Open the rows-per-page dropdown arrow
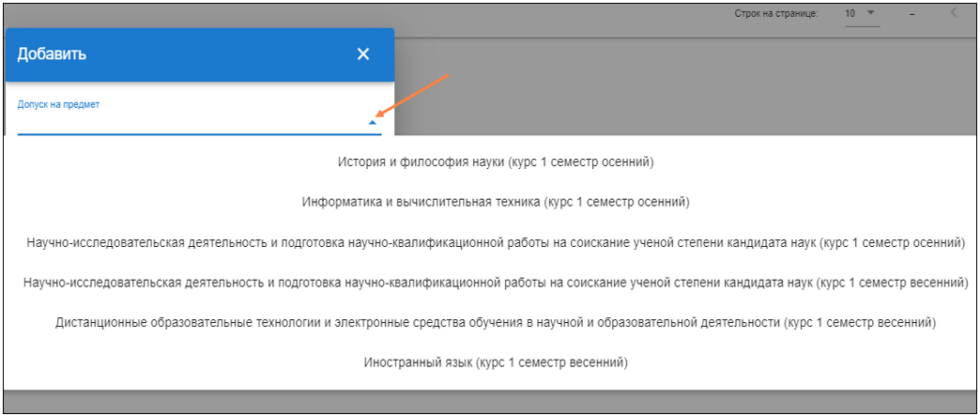Image resolution: width=980 pixels, height=415 pixels. pyautogui.click(x=870, y=13)
